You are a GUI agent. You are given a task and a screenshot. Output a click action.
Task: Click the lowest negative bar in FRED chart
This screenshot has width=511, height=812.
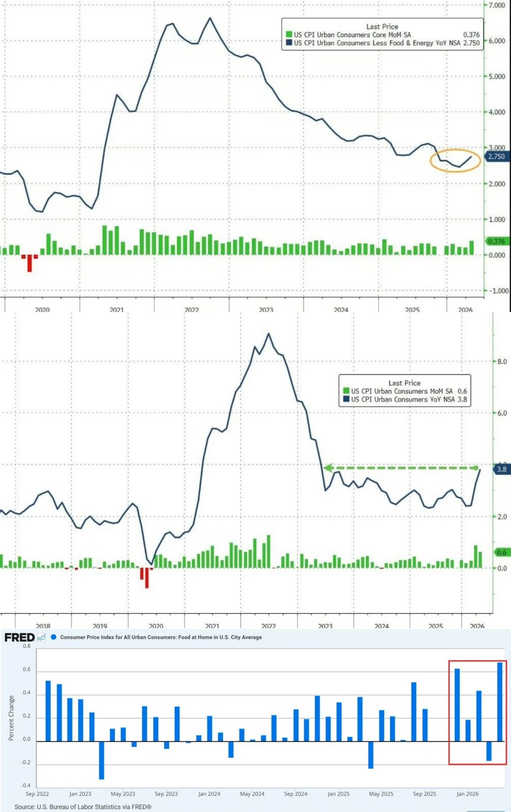(x=102, y=760)
